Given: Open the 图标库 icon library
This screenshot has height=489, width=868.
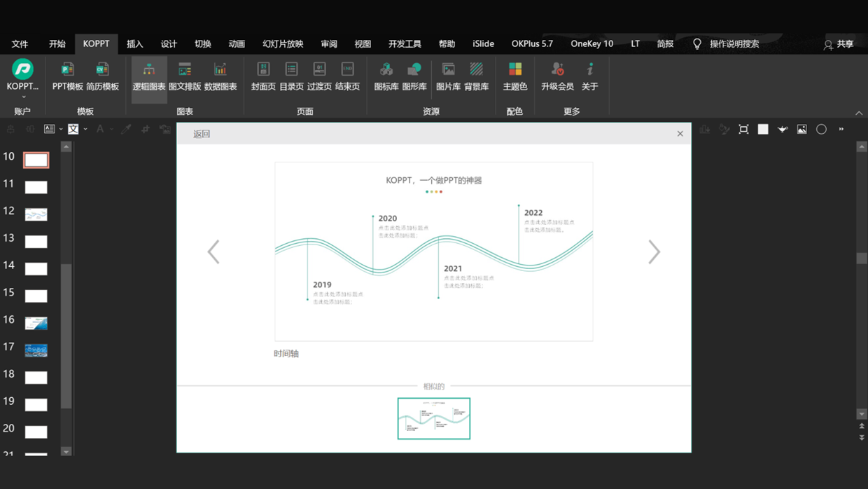Looking at the screenshot, I should [x=386, y=76].
